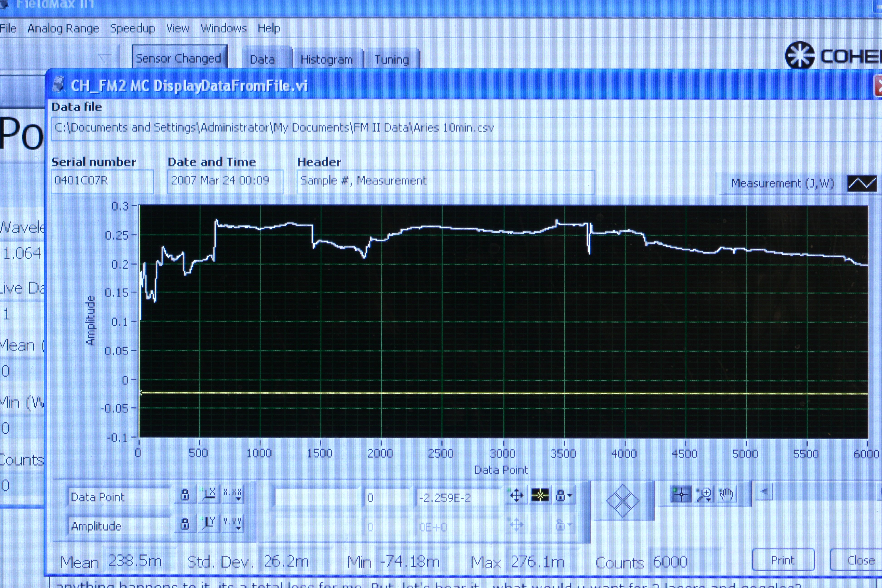This screenshot has width=882, height=588.
Task: Open the active cursor lock dropdown
Action: coord(564,496)
